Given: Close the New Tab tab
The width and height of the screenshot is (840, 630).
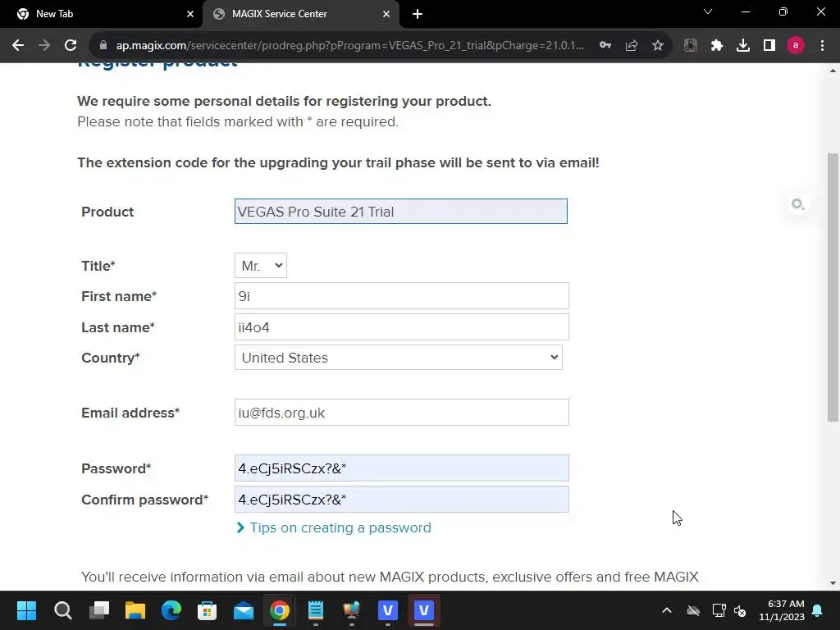Looking at the screenshot, I should coord(190,14).
